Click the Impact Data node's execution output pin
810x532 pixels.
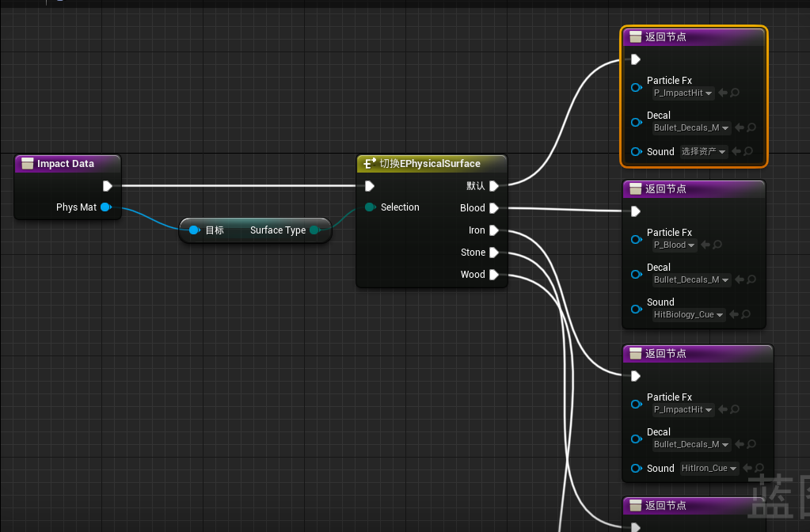coord(108,186)
